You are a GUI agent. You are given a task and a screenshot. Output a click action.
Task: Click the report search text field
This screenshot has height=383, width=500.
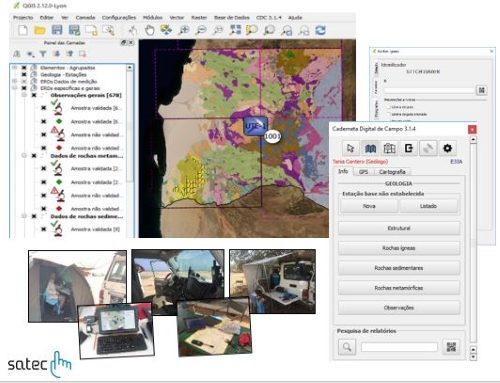[399, 347]
